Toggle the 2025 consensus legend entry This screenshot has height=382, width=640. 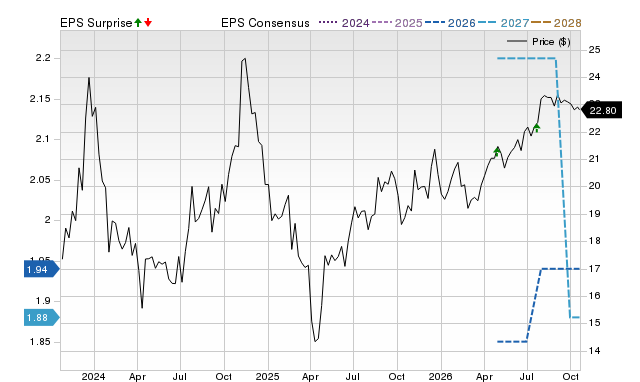click(397, 23)
